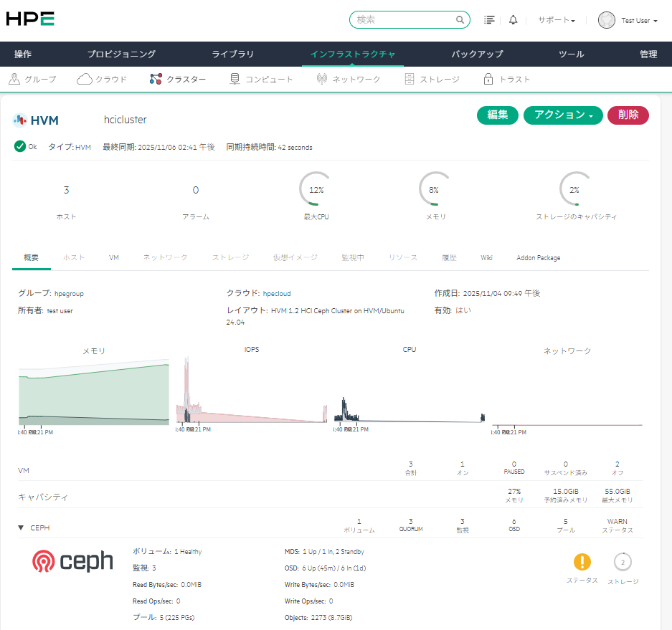The width and height of the screenshot is (672, 630).
Task: Click the notification bell icon
Action: coord(513,20)
